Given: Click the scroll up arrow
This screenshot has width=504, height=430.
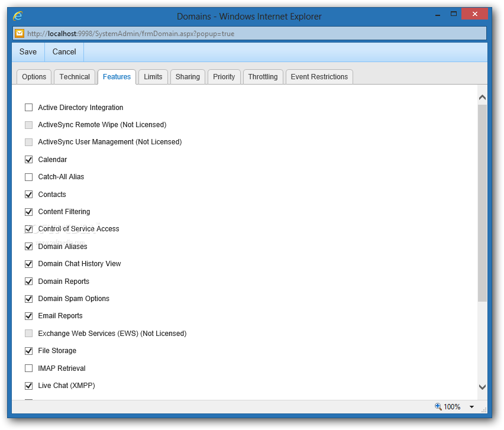Looking at the screenshot, I should [x=482, y=97].
